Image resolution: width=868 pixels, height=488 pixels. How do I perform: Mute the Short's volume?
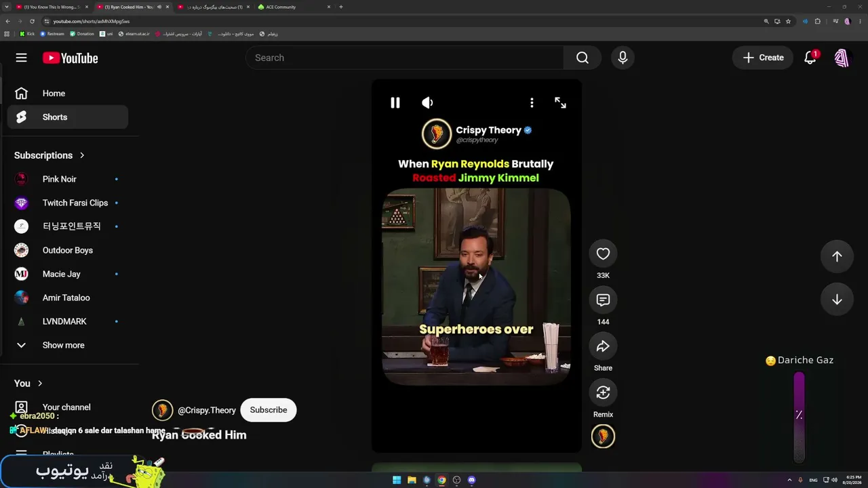point(427,102)
